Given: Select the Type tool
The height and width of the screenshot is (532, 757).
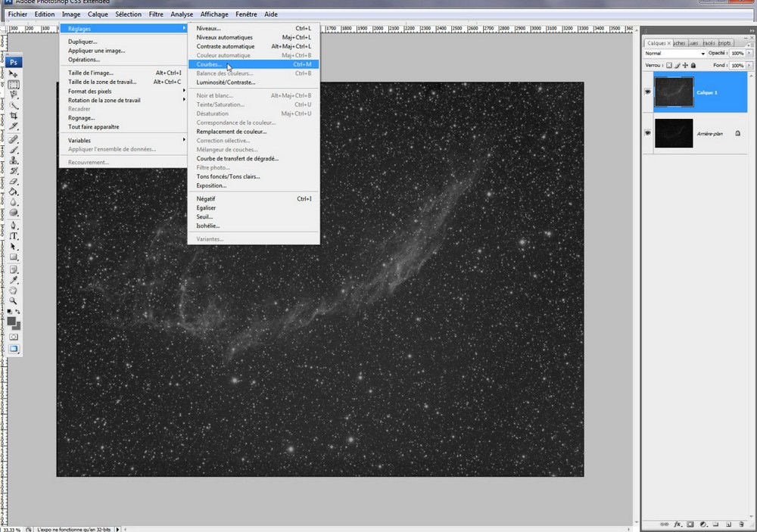Looking at the screenshot, I should (14, 236).
